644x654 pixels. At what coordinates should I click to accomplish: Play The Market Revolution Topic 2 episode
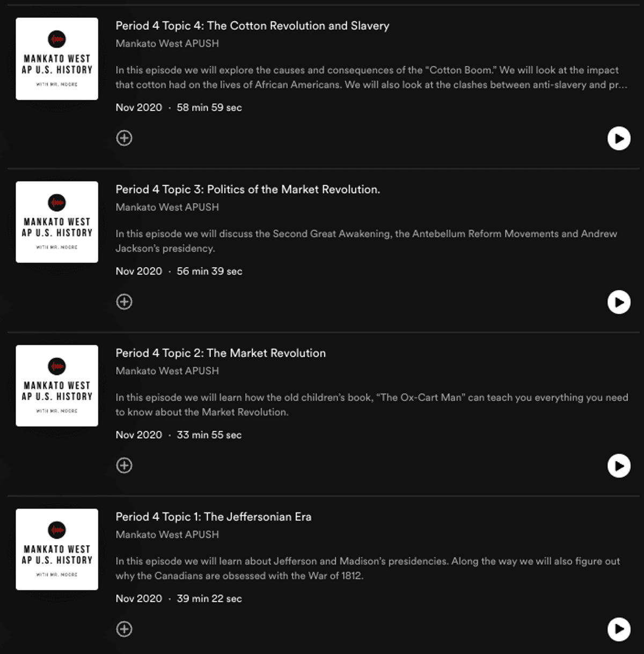(619, 466)
